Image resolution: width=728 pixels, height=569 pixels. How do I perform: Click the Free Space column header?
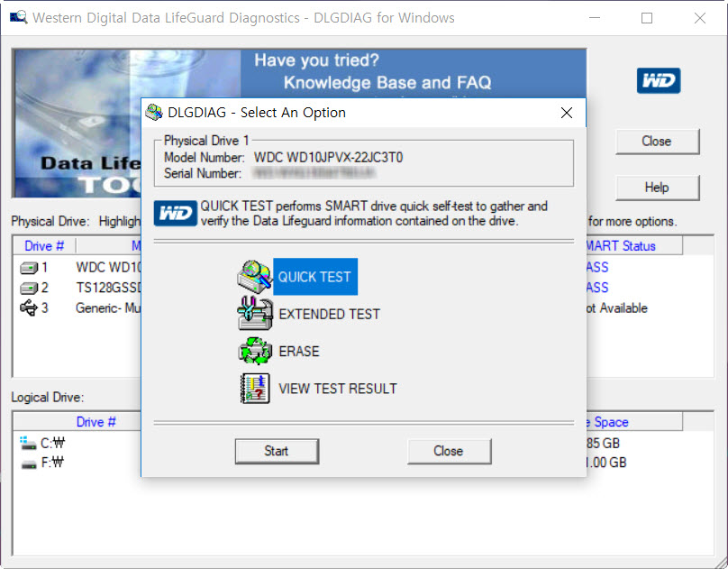634,422
